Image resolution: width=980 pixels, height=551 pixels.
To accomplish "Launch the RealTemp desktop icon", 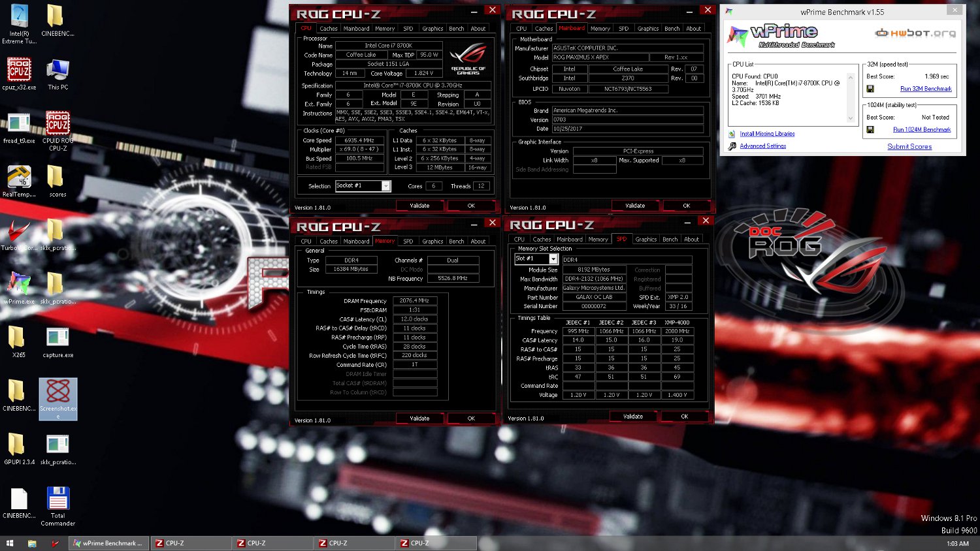I will pos(19,181).
